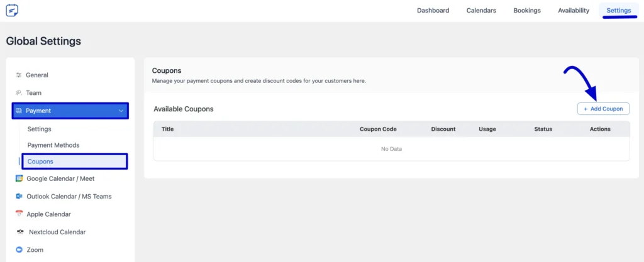Click the Coupon Code column header

[378, 129]
